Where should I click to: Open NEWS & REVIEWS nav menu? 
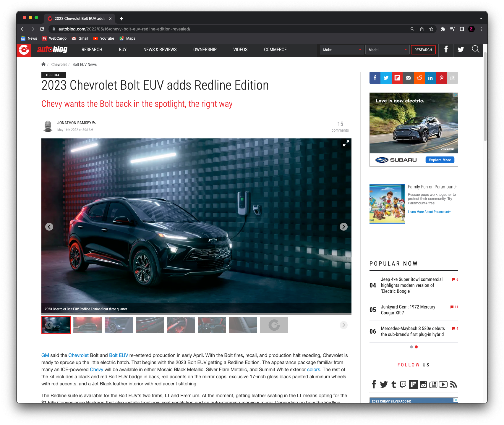click(160, 50)
